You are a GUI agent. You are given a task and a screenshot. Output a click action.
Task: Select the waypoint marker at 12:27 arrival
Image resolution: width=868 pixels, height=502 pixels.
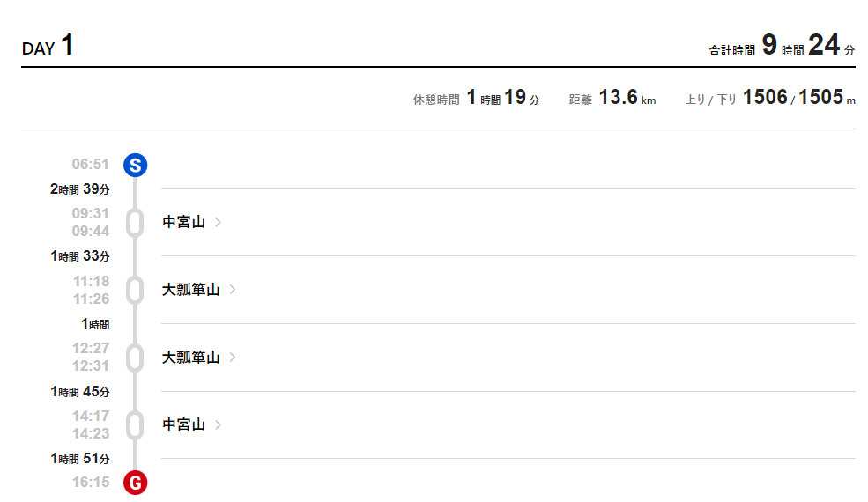(x=135, y=358)
